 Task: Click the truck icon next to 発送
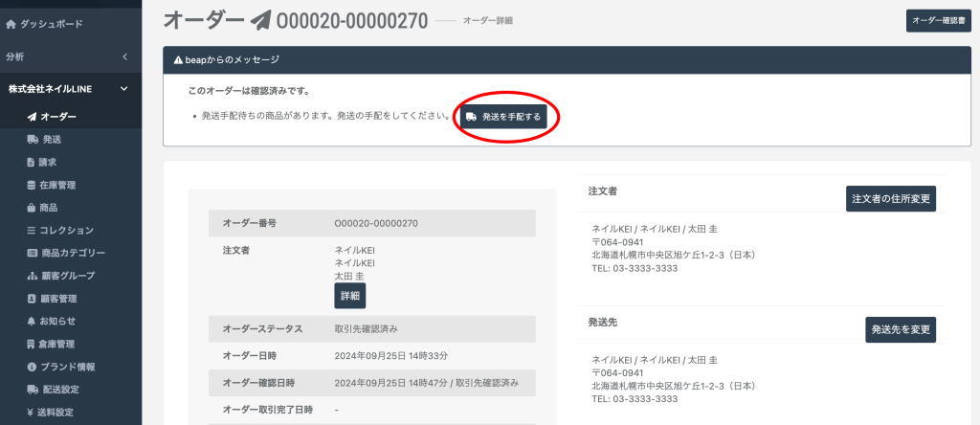(32, 140)
